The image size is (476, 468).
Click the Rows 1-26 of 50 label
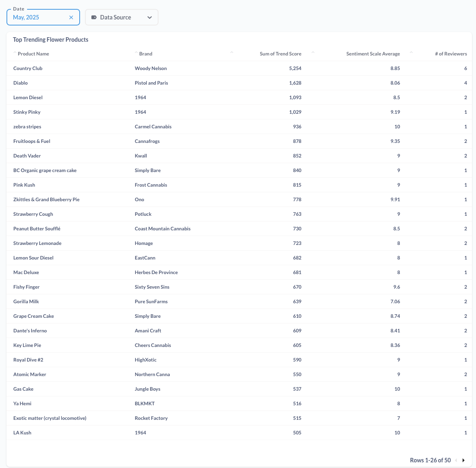[430, 460]
